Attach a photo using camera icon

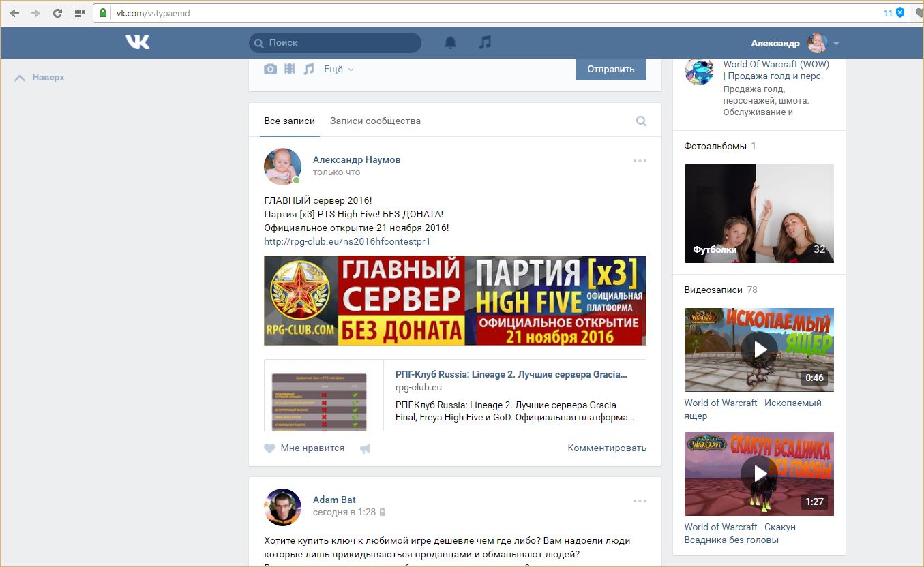tap(271, 69)
